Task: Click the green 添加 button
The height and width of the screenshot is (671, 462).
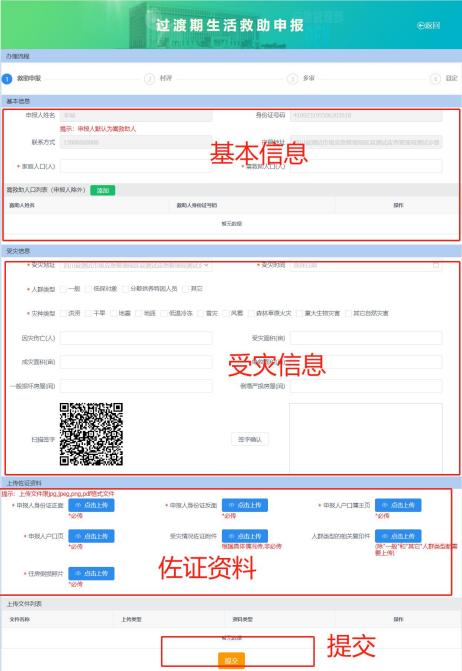Action: pos(103,190)
